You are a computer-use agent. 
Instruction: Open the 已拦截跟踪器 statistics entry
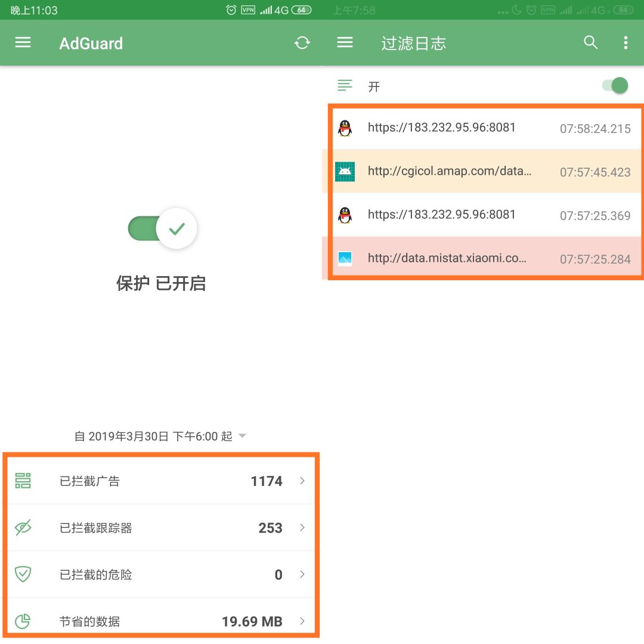pyautogui.click(x=161, y=527)
